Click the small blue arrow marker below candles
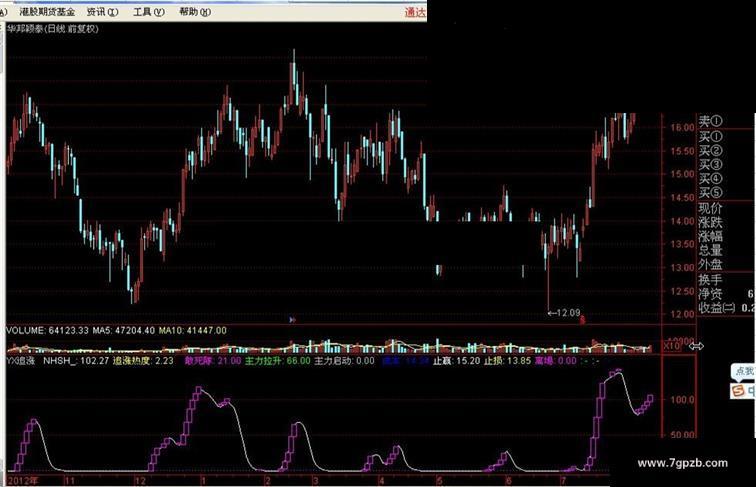 pos(292,320)
